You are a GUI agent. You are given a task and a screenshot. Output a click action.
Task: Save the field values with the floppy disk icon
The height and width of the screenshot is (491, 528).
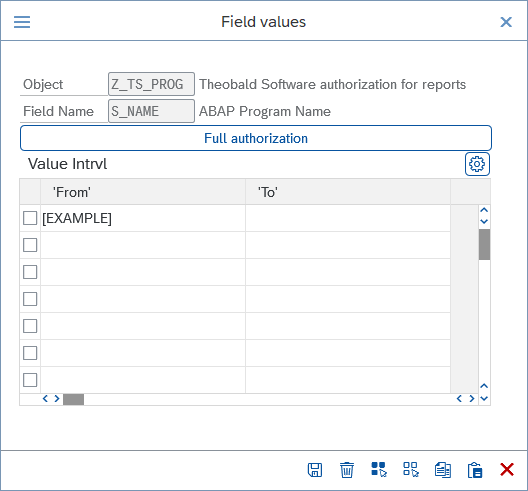[x=315, y=470]
